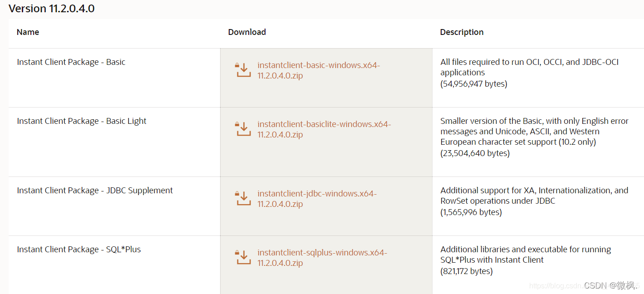Click the 54,956,947 bytes size text

pyautogui.click(x=473, y=84)
